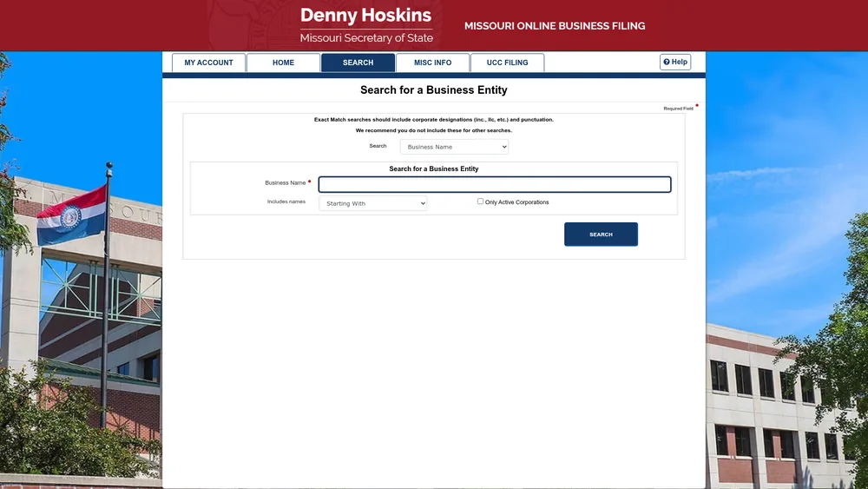Select the SEARCH tab

[x=358, y=63]
